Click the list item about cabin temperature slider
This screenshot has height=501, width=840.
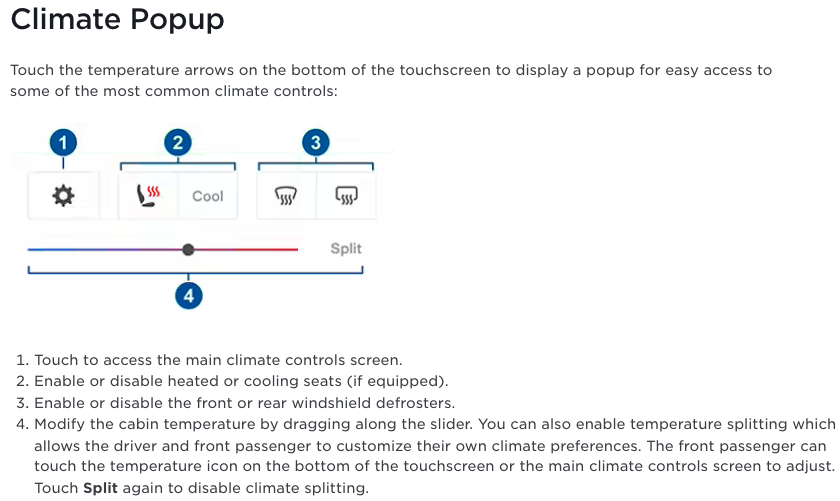(426, 456)
